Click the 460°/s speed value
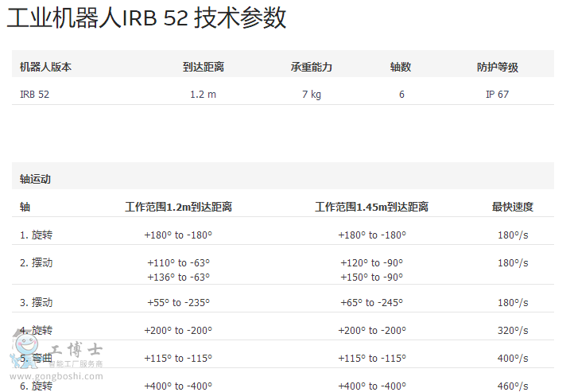Image resolution: width=570 pixels, height=392 pixels. pos(513,386)
